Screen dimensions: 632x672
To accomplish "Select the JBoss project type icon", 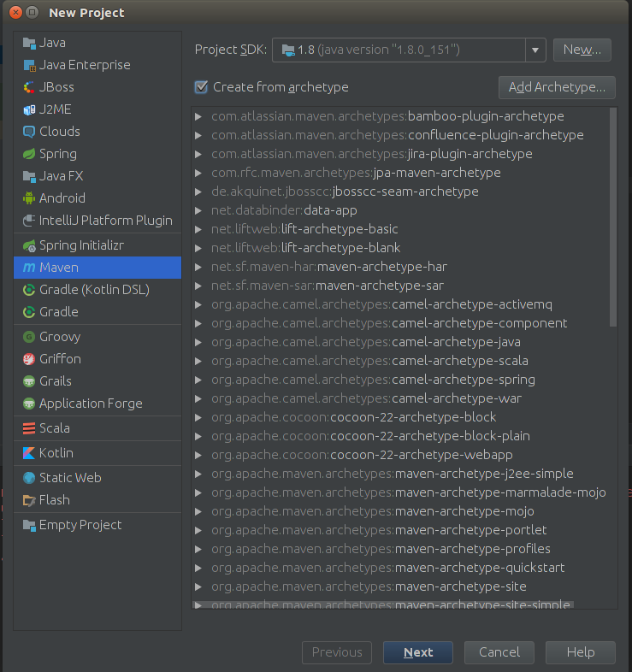I will coord(29,87).
